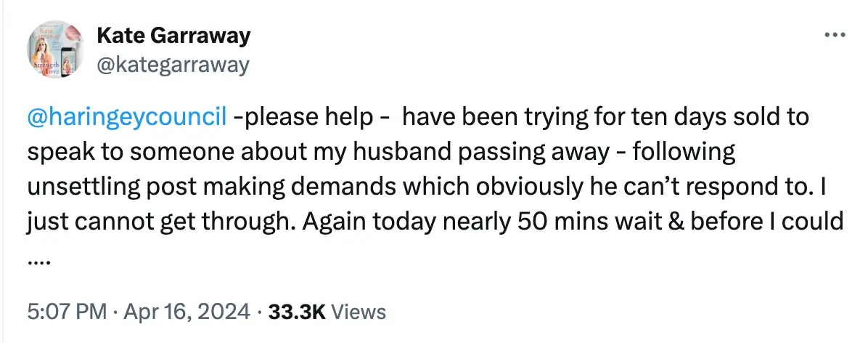
Task: Open the @haringeycouncil mention link
Action: (126, 116)
